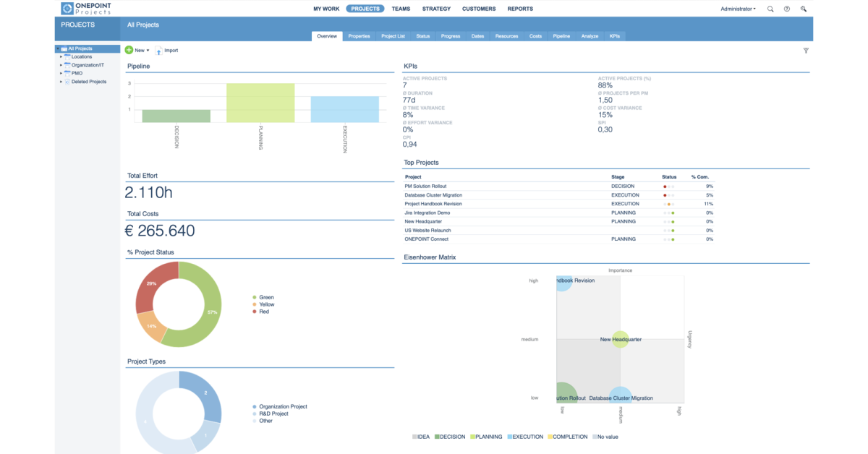
Task: Click the wrench settings icon in header
Action: point(804,9)
